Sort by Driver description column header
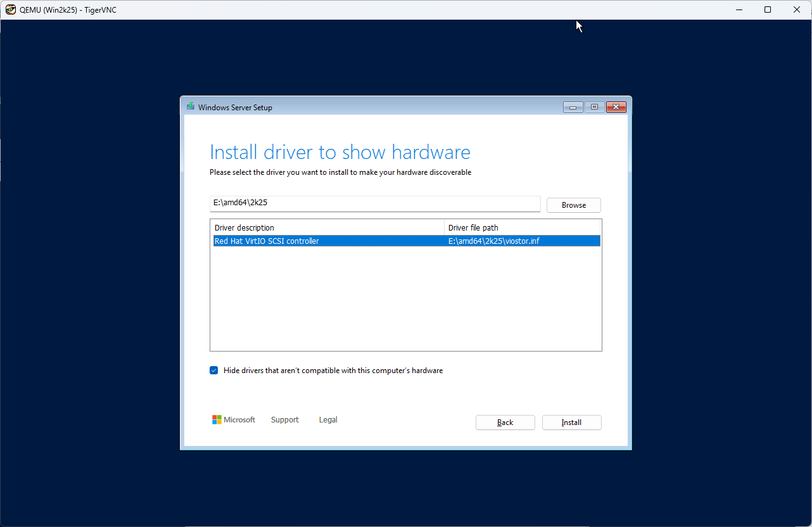Viewport: 812px width, 527px height. [x=327, y=227]
